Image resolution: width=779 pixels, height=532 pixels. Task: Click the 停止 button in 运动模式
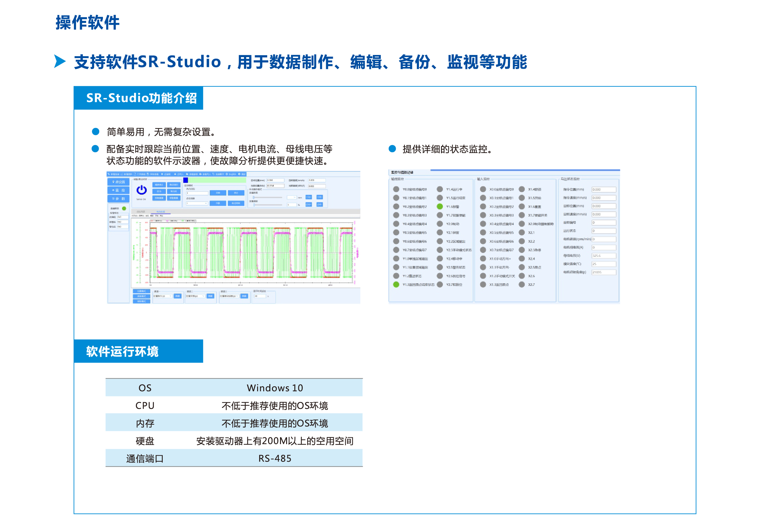pos(236,193)
